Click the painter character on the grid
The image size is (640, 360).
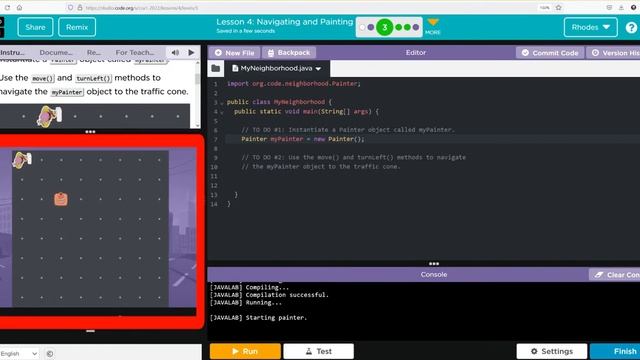pyautogui.click(x=22, y=160)
